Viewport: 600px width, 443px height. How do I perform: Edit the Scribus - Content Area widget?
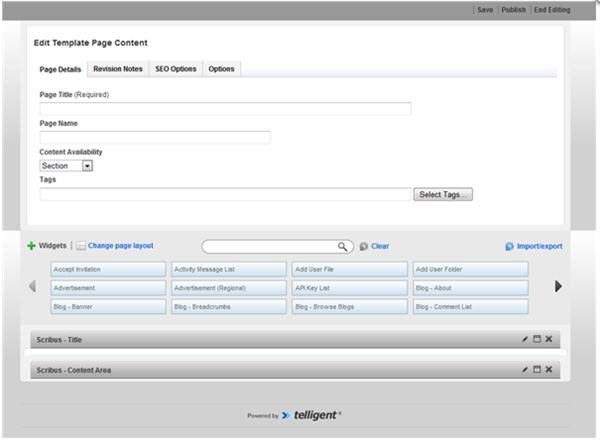(x=525, y=370)
